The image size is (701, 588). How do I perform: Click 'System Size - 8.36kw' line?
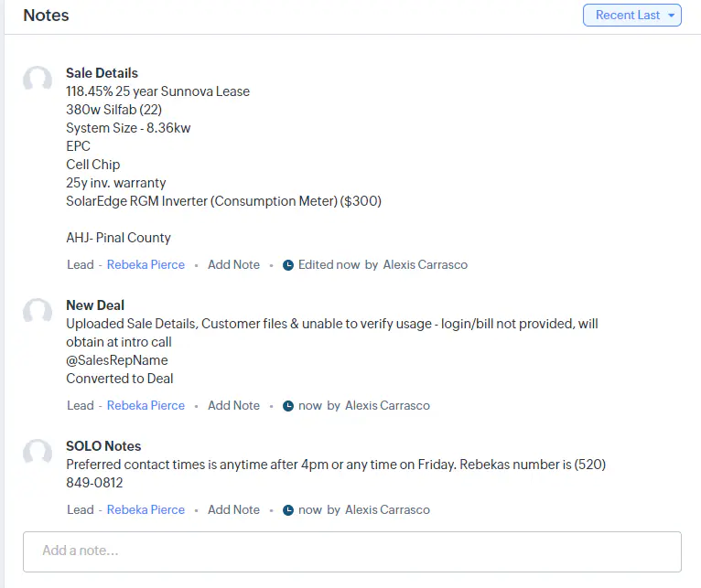point(128,128)
